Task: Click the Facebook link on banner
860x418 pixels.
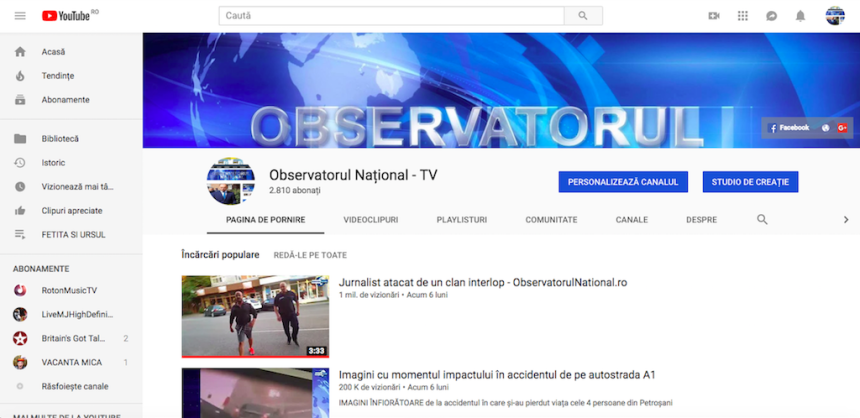Action: [x=788, y=128]
